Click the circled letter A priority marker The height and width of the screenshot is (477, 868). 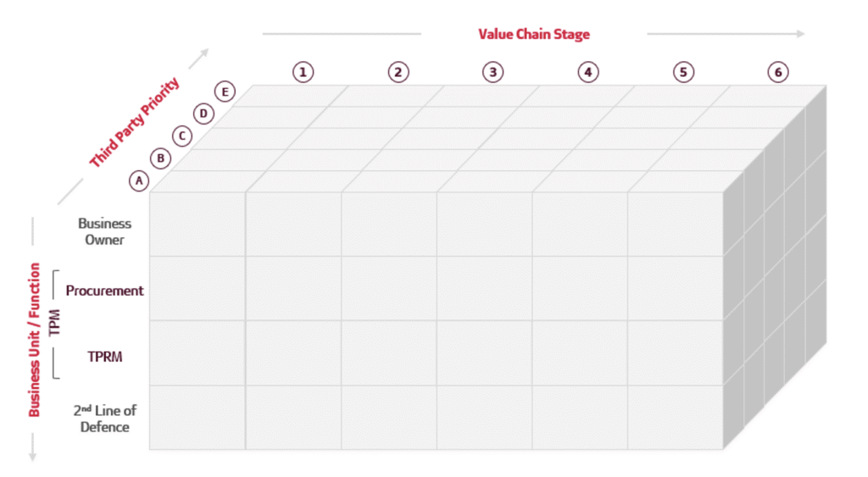tap(139, 180)
